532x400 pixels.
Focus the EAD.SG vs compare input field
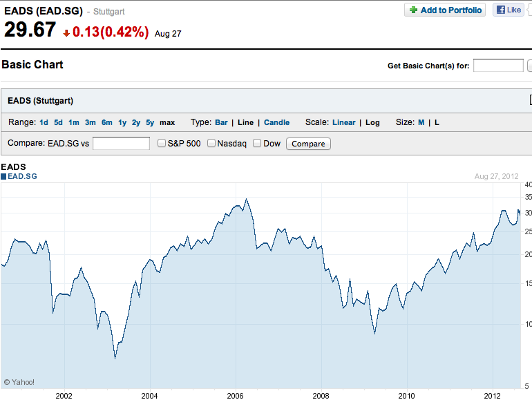(x=121, y=143)
